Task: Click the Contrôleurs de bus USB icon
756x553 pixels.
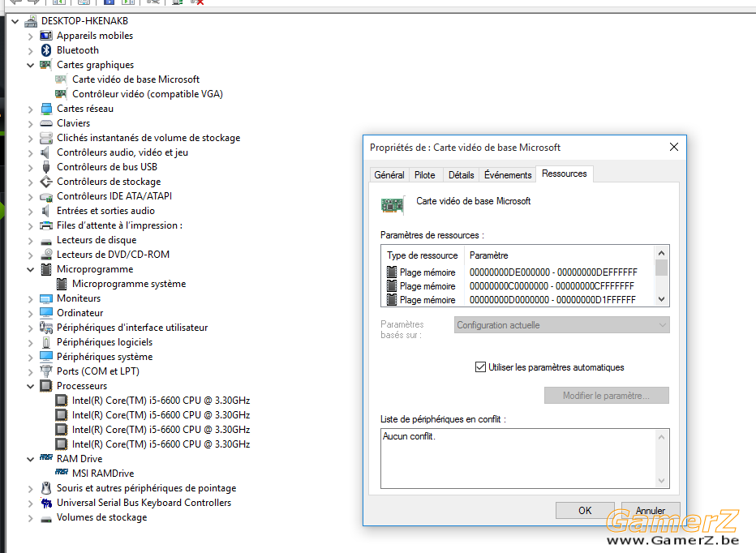Action: click(x=46, y=167)
